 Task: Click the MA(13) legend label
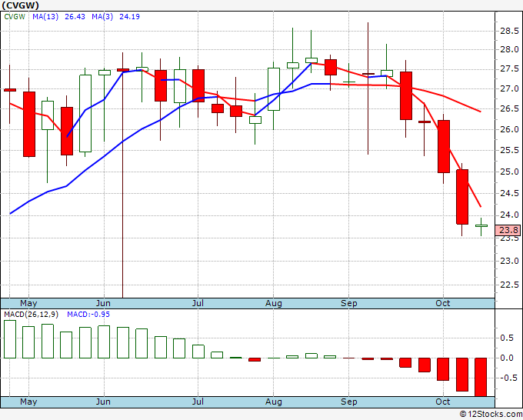click(x=45, y=17)
